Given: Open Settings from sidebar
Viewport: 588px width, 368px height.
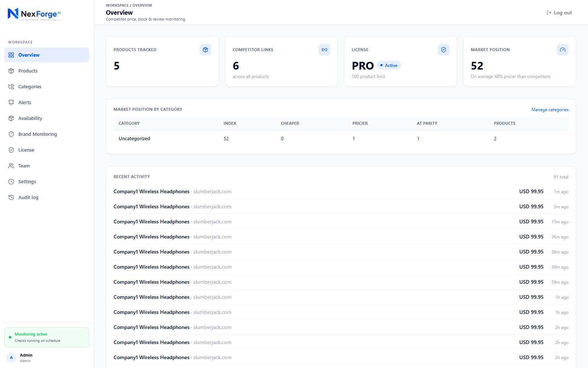Looking at the screenshot, I should tap(47, 181).
